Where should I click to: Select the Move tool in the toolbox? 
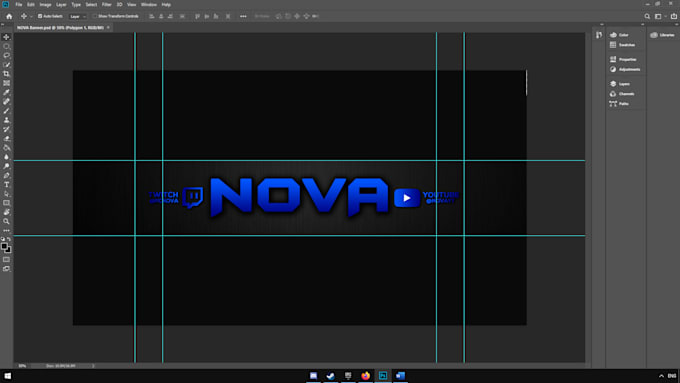(6, 37)
